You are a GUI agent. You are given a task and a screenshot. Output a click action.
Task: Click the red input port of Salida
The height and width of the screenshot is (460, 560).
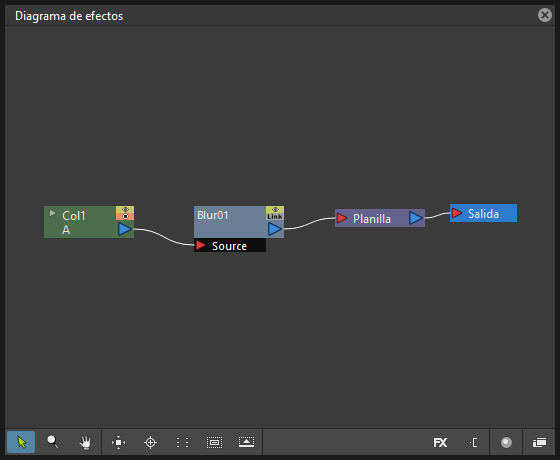pyautogui.click(x=457, y=213)
